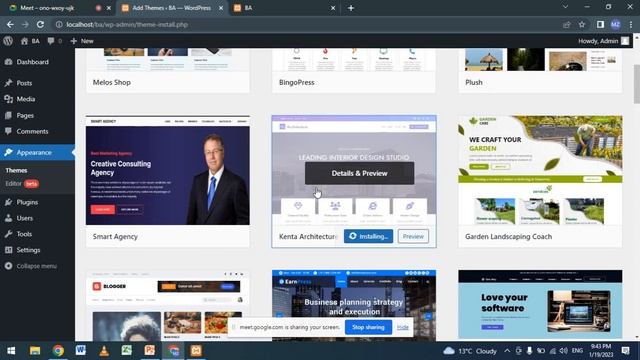Click the Media icon in sidebar
Image resolution: width=640 pixels, height=360 pixels.
9,99
